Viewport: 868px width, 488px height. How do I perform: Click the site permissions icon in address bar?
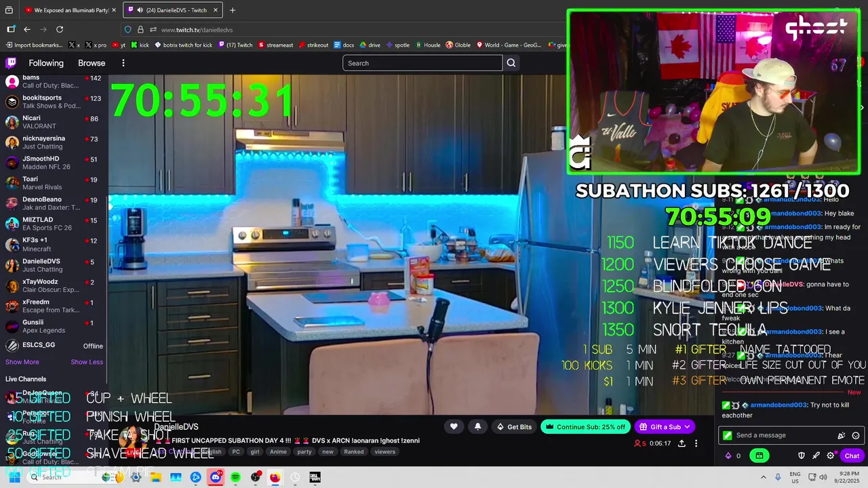[x=153, y=29]
